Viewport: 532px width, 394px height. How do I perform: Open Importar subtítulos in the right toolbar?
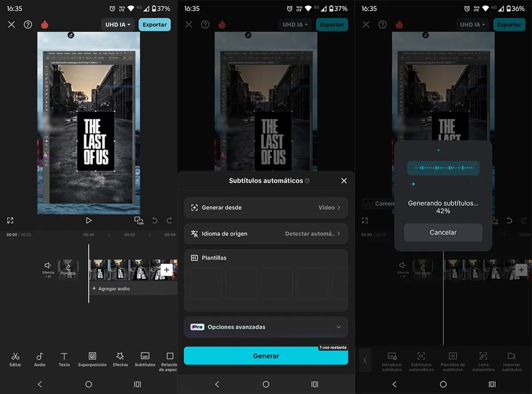coord(512,362)
